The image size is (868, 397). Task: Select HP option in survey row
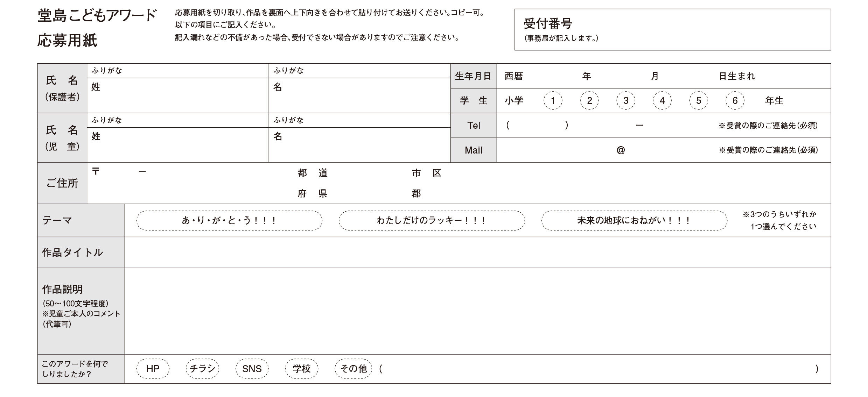[x=153, y=369]
